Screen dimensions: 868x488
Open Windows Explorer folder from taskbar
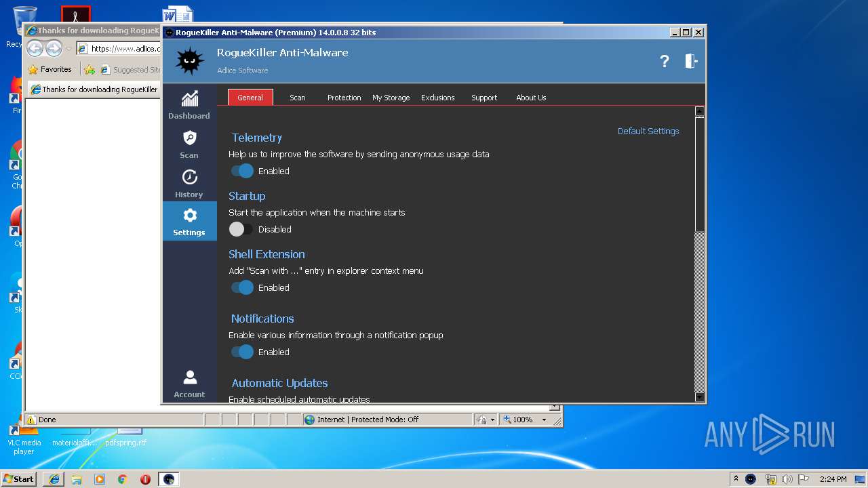[x=77, y=479]
